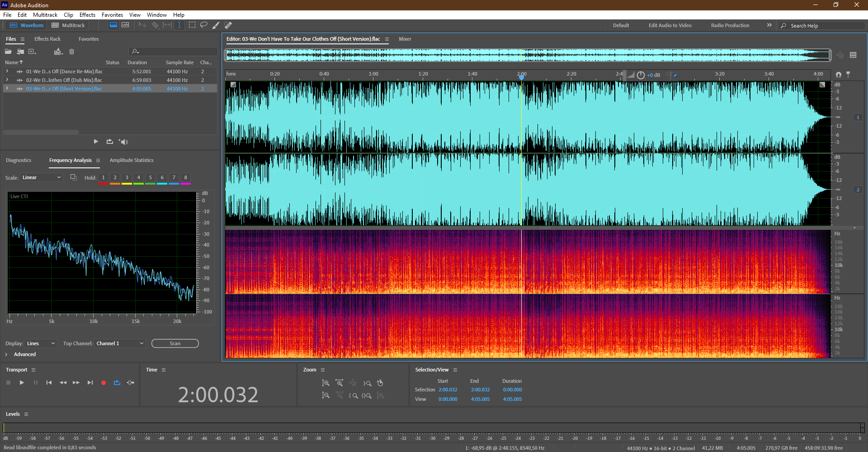Click the Skip Selection transport icon

(131, 383)
